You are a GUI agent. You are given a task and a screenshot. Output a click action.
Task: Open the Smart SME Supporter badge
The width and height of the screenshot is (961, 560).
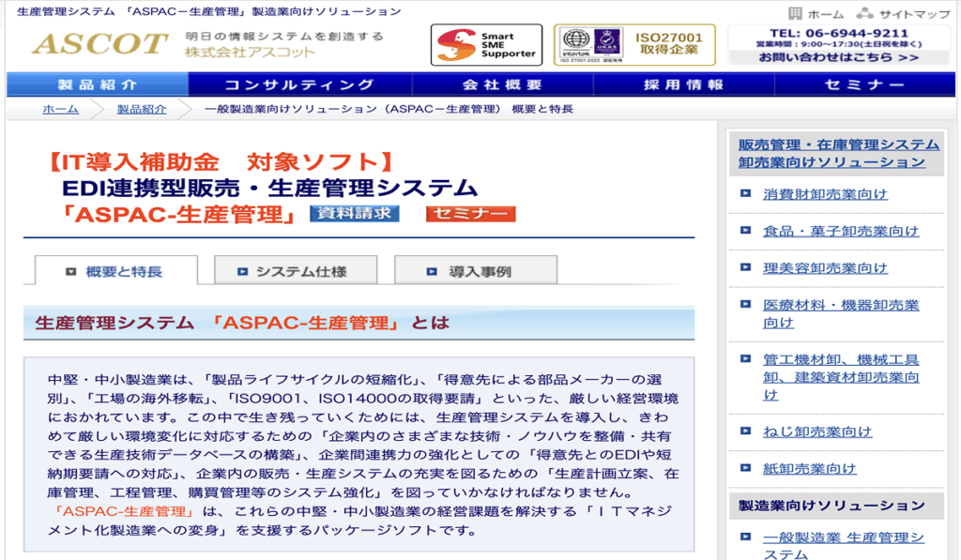(x=486, y=45)
